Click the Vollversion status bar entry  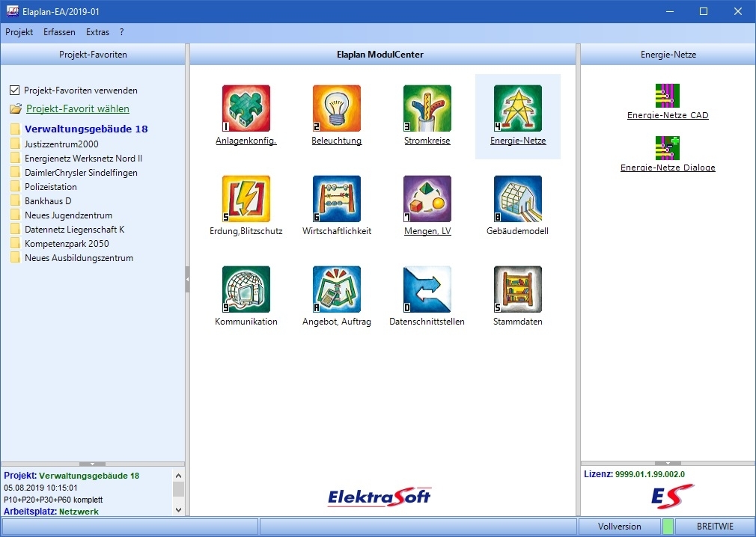click(620, 527)
